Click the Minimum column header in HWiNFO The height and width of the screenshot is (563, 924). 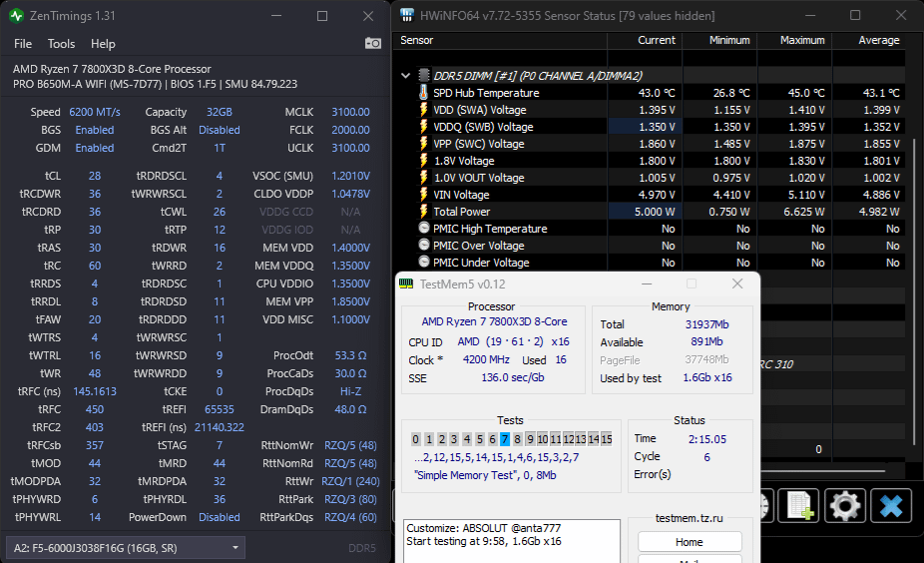720,40
